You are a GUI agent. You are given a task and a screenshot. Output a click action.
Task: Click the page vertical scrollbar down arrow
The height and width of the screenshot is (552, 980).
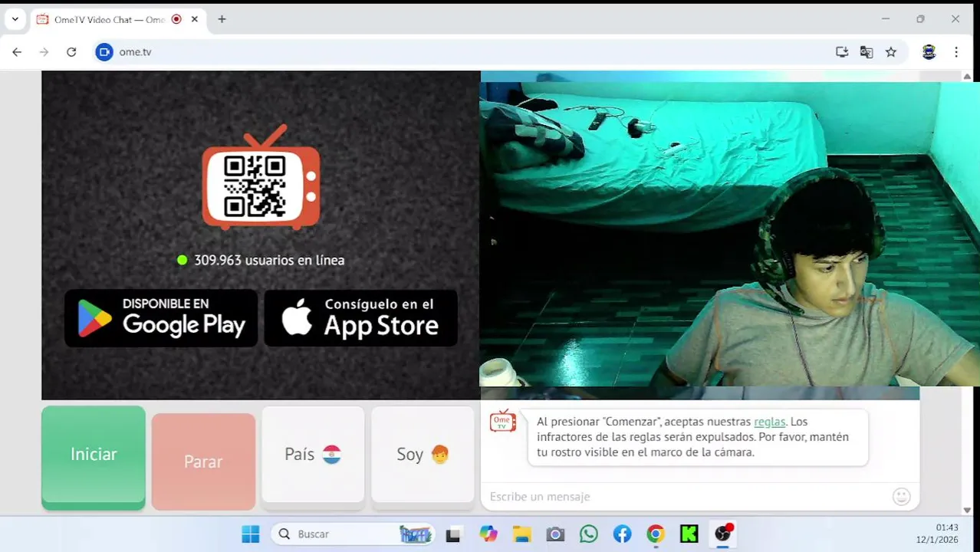[x=967, y=510]
